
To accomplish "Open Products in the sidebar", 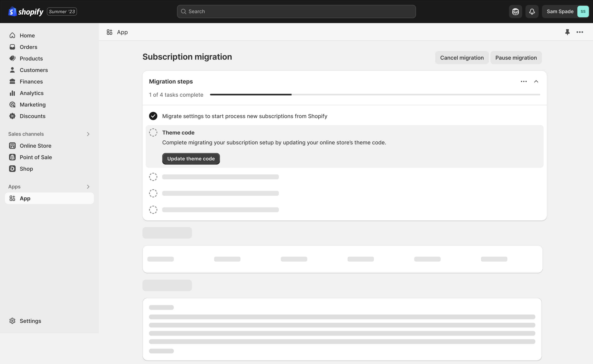I will point(49,58).
